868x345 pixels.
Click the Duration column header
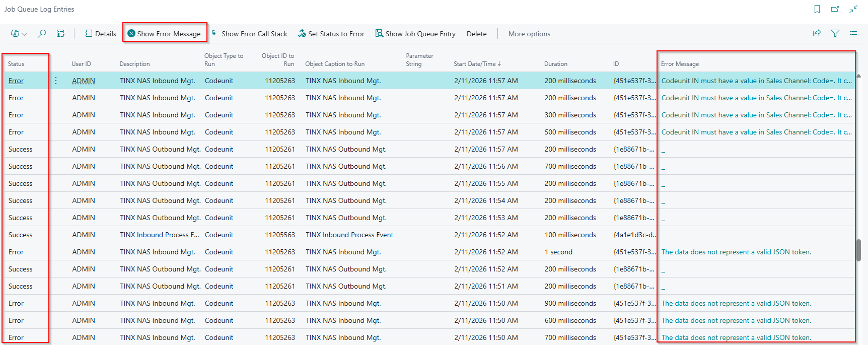coord(555,64)
